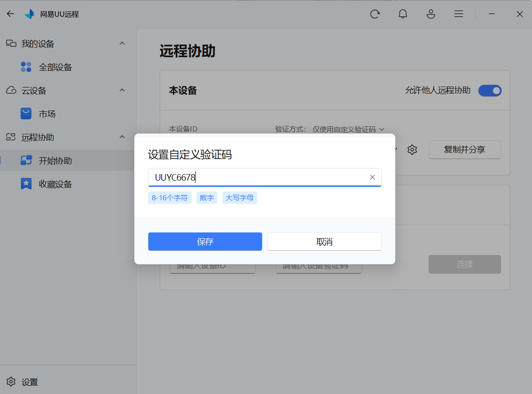
Task: Open verification code settings gear icon
Action: 412,150
